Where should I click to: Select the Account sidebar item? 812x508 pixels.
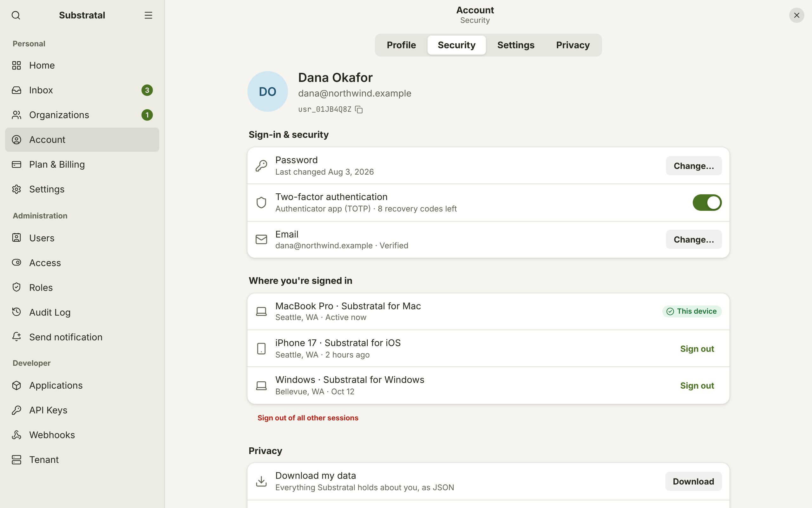tap(82, 139)
